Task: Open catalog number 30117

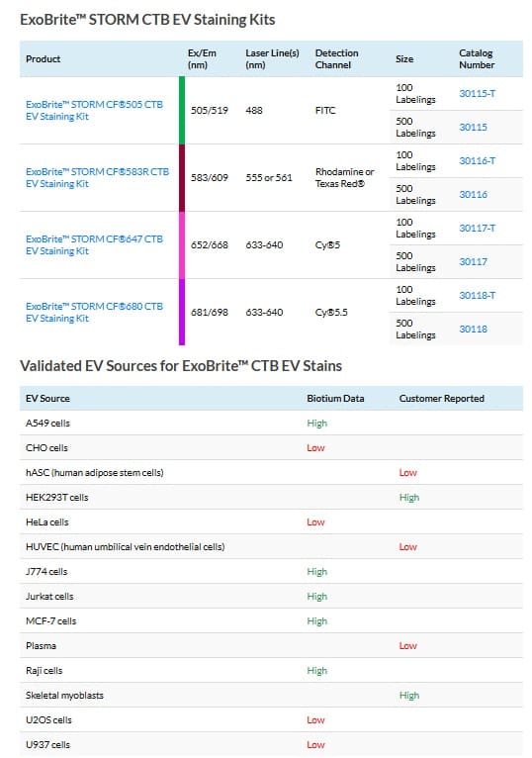Action: pos(473,261)
